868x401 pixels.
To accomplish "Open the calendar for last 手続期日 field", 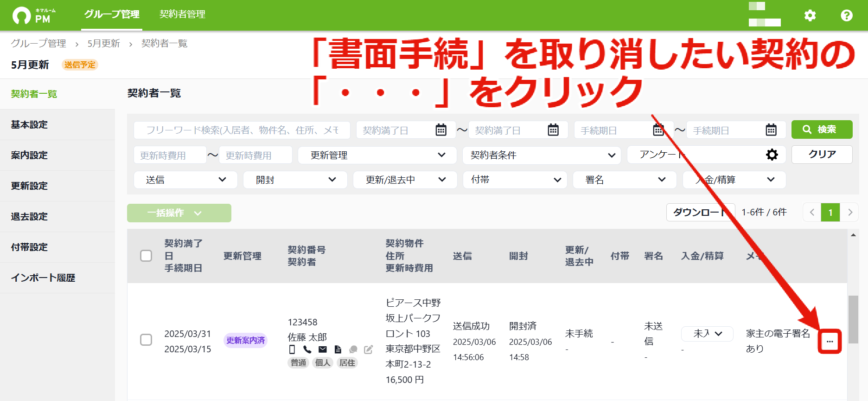I will click(771, 130).
